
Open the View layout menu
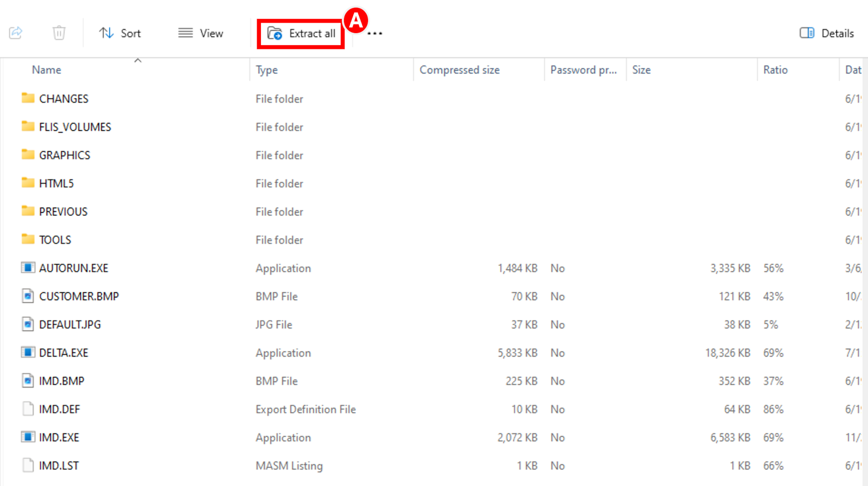click(x=200, y=33)
